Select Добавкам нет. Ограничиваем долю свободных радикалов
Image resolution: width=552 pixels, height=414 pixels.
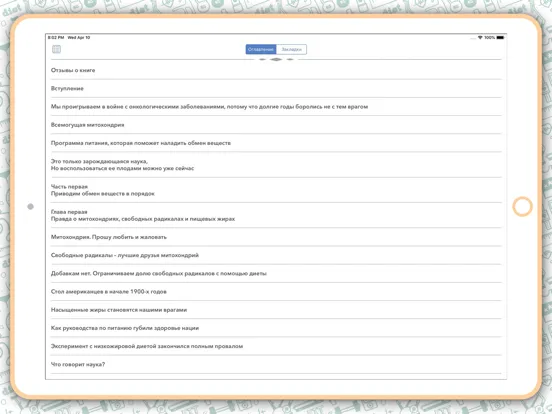pyautogui.click(x=276, y=274)
